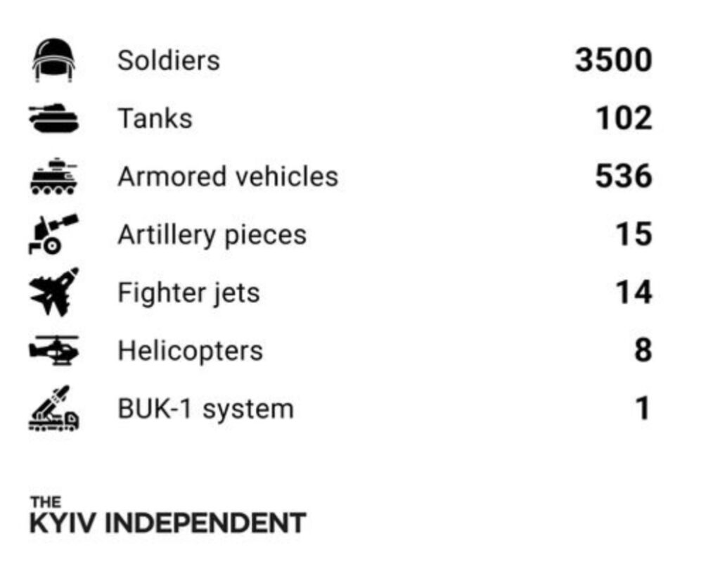Click the 102 tanks count

tap(624, 118)
